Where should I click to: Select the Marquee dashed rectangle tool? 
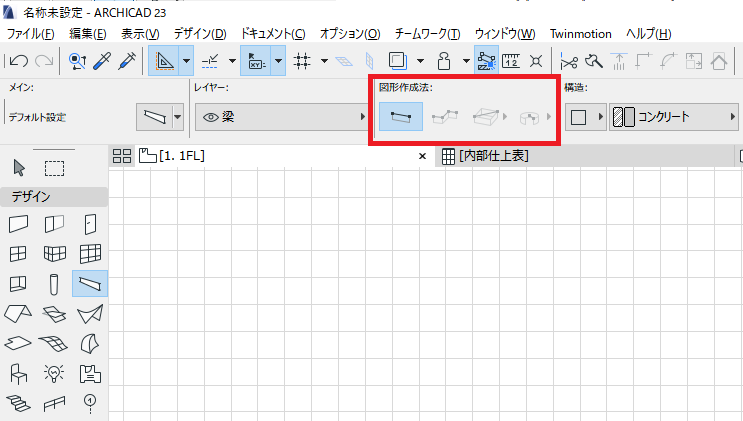coord(54,168)
